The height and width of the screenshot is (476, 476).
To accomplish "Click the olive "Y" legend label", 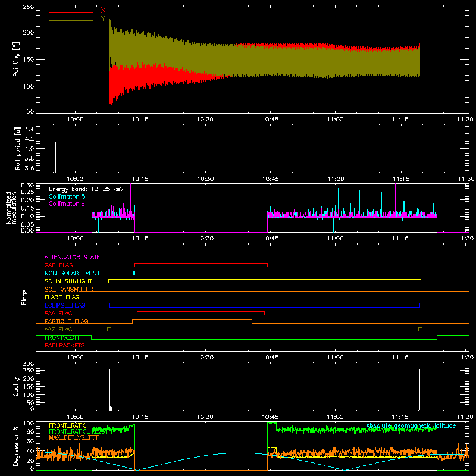I will pos(103,18).
